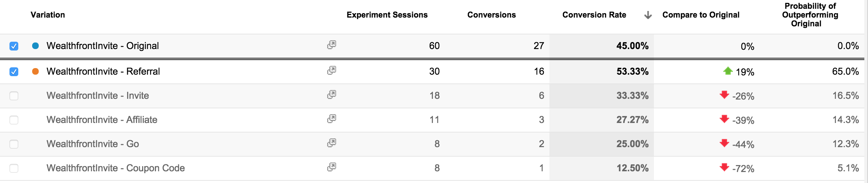The image size is (868, 183).
Task: Open preview icon for WealthfrontInvite - Referral
Action: point(331,70)
